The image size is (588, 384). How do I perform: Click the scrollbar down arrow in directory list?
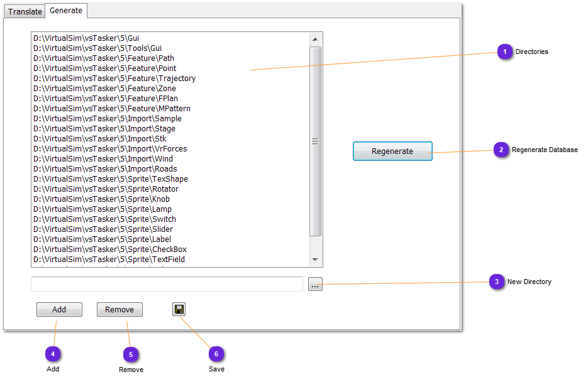[x=316, y=260]
